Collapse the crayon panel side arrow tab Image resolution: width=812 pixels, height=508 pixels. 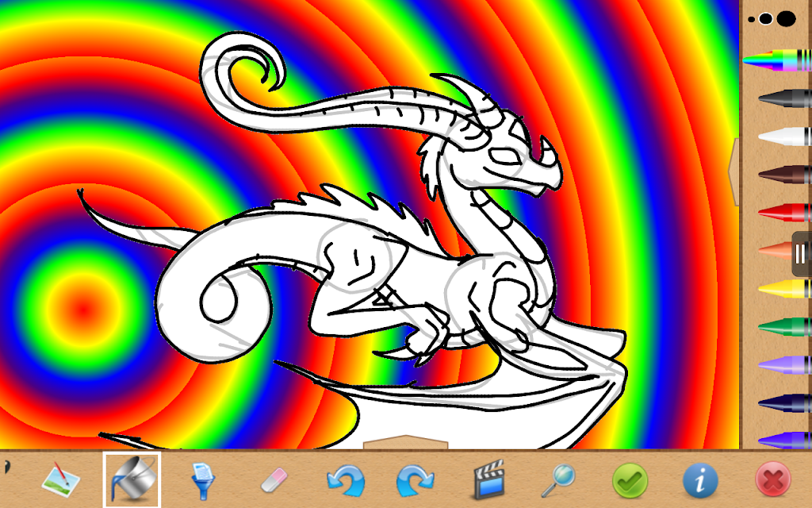coord(733,171)
